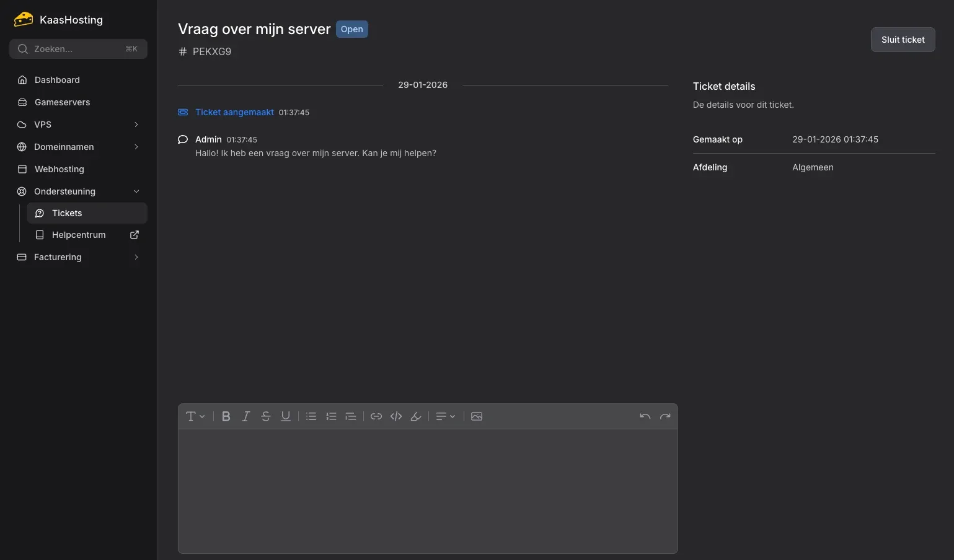This screenshot has height=560, width=954.
Task: Open the text style dropdown
Action: (195, 416)
